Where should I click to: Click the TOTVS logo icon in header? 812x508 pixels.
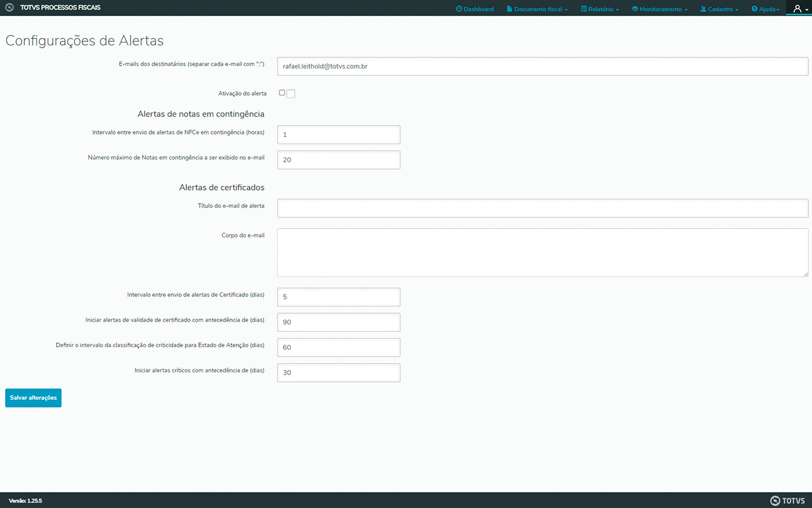click(x=10, y=8)
